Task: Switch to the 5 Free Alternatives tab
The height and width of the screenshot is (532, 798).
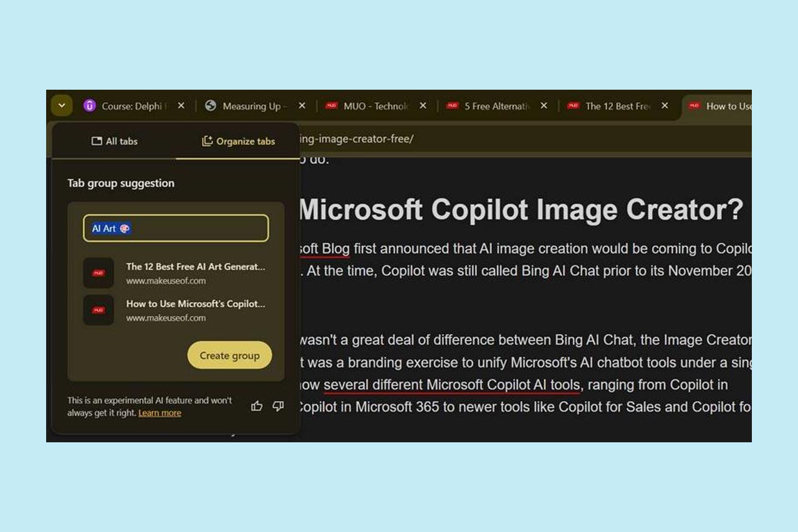Action: tap(498, 106)
